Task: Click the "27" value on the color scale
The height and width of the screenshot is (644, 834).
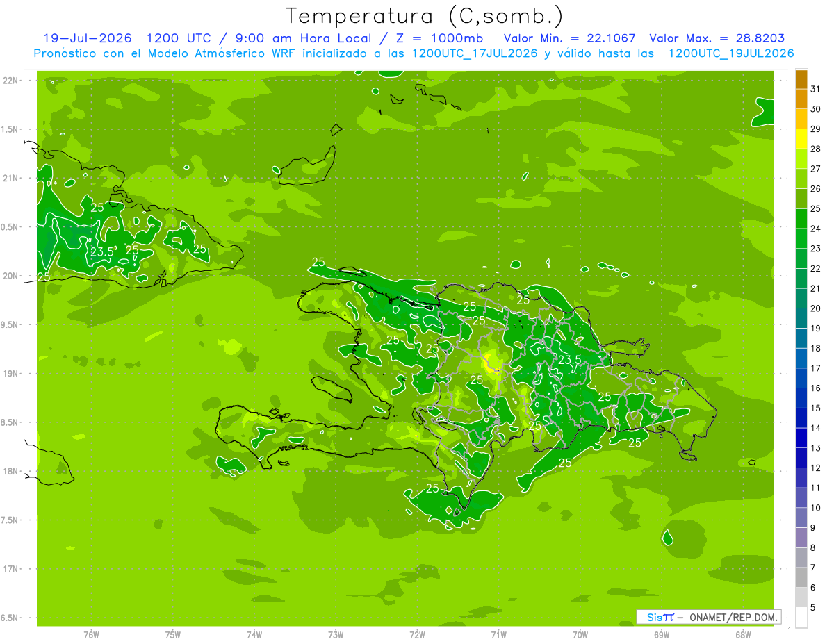Action: (815, 169)
